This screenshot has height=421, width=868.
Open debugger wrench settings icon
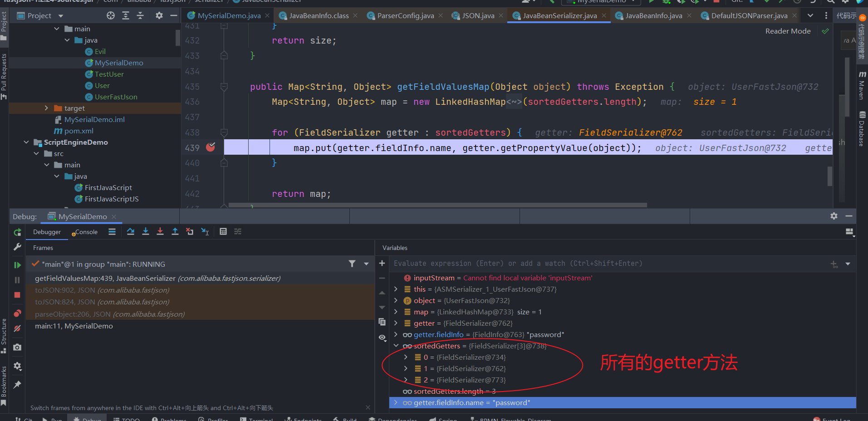17,247
